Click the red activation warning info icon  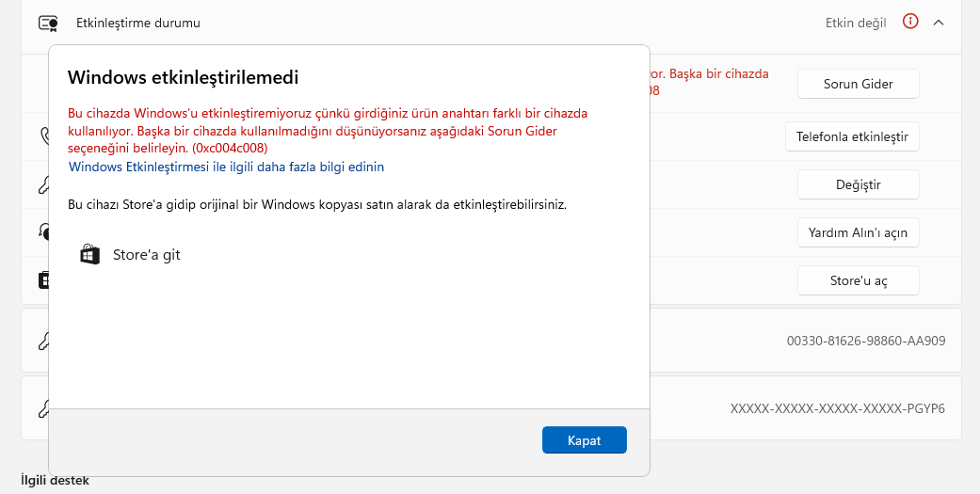[910, 22]
